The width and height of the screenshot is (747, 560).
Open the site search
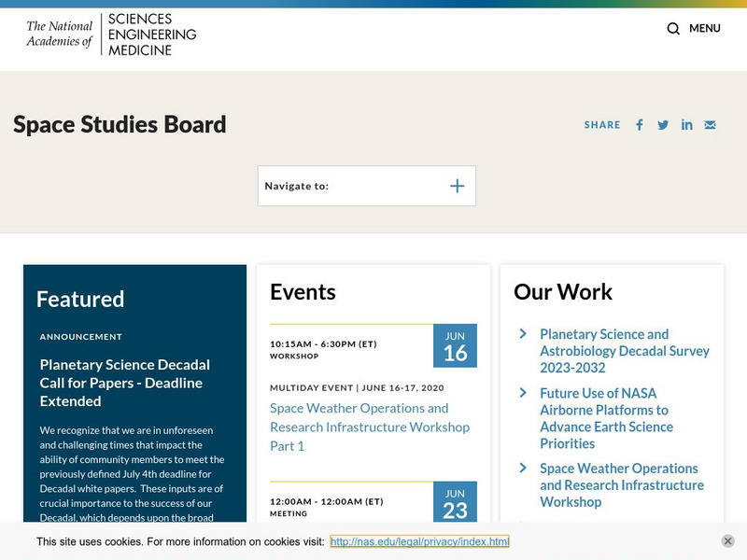pyautogui.click(x=672, y=28)
